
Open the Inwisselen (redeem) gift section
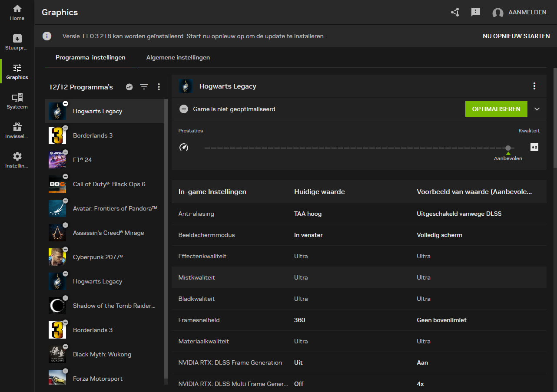[x=17, y=131]
